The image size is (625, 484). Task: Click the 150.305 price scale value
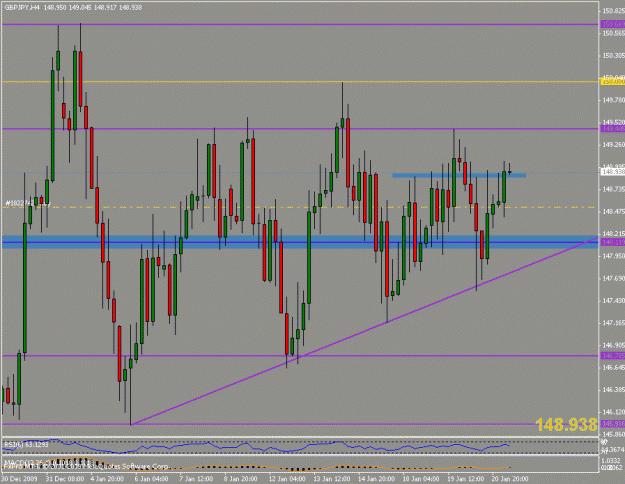click(613, 55)
